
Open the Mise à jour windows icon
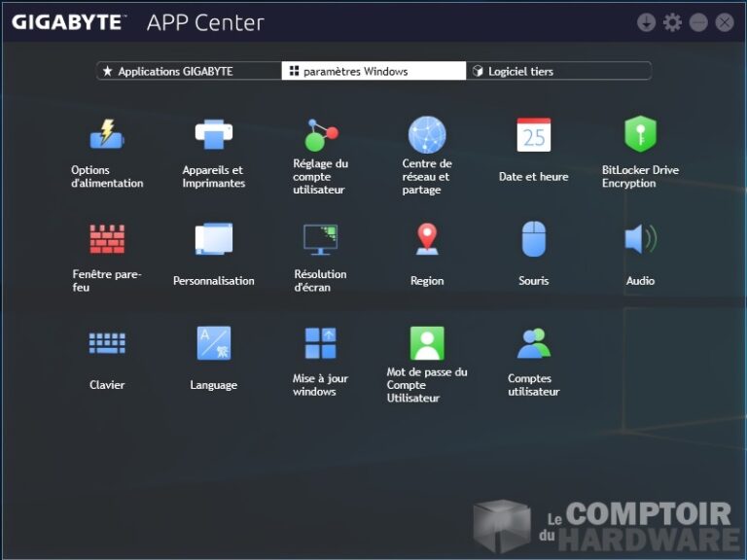[x=321, y=343]
